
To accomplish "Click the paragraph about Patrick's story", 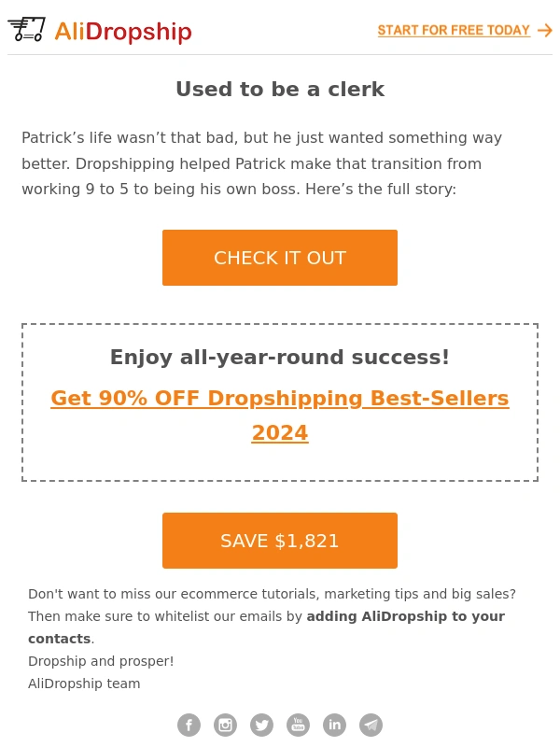I will click(262, 163).
